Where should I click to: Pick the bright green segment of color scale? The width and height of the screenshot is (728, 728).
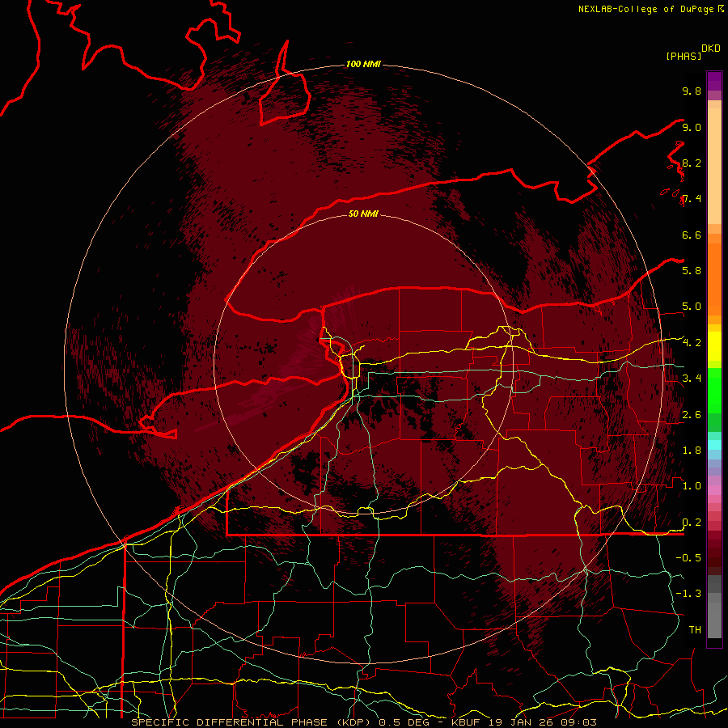tap(714, 390)
